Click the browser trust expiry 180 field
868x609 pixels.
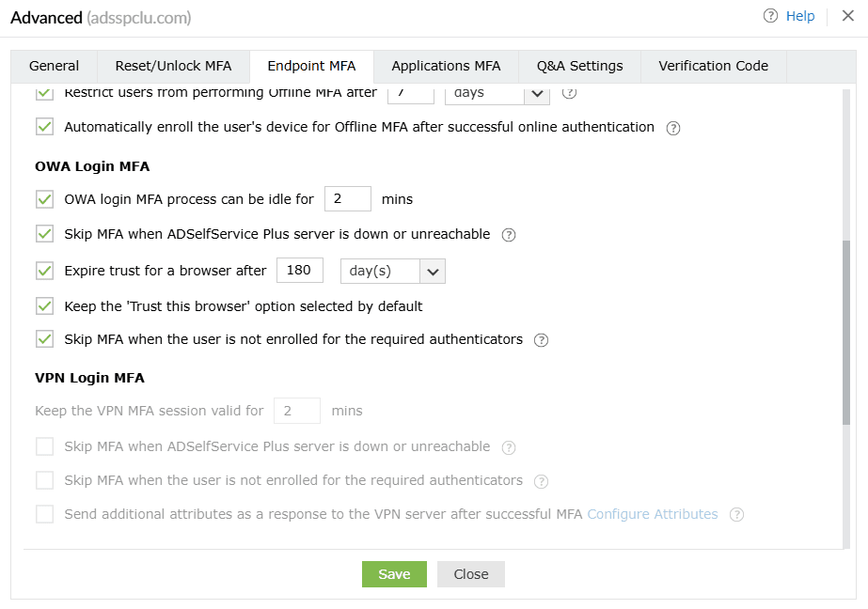[300, 271]
